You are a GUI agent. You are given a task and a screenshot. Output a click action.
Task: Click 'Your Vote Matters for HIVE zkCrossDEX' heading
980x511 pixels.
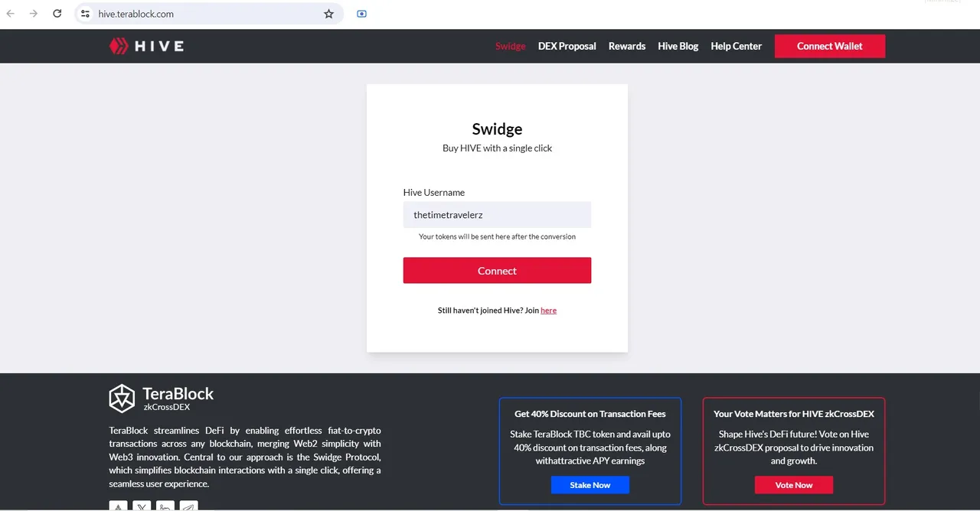pyautogui.click(x=794, y=414)
